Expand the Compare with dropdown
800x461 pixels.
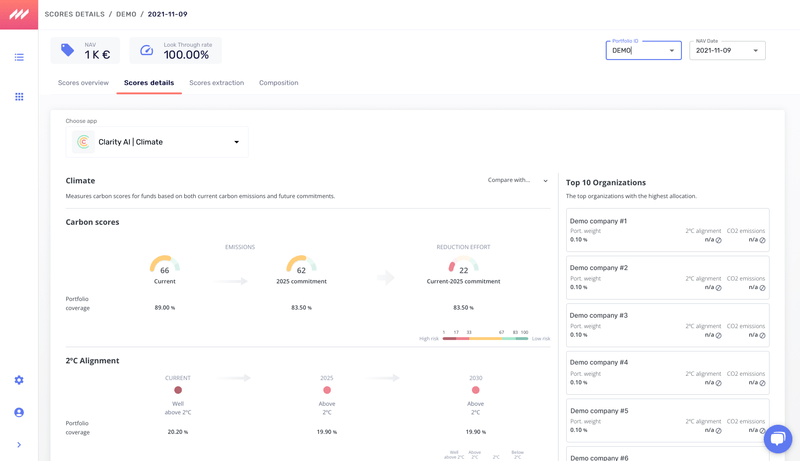[518, 181]
